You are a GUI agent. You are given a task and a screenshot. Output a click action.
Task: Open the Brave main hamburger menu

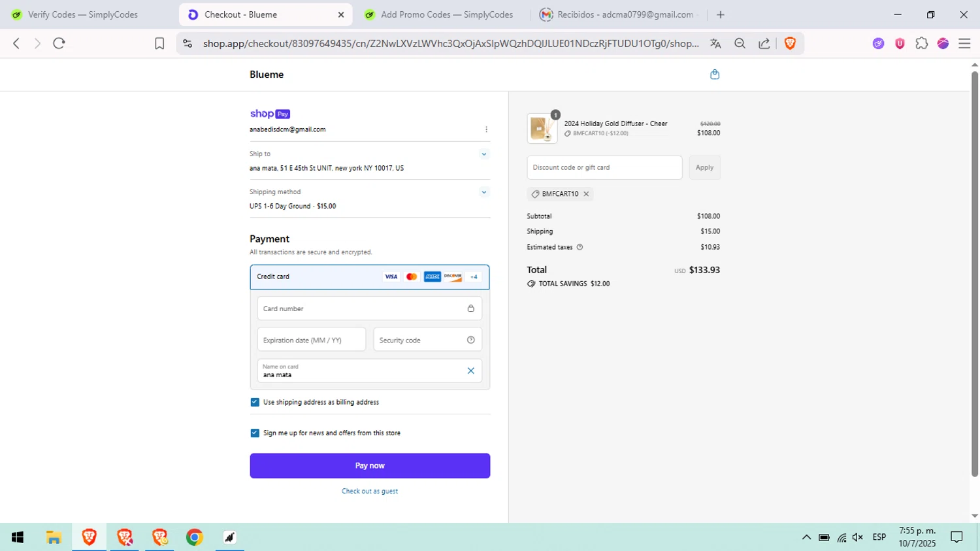pos(964,44)
